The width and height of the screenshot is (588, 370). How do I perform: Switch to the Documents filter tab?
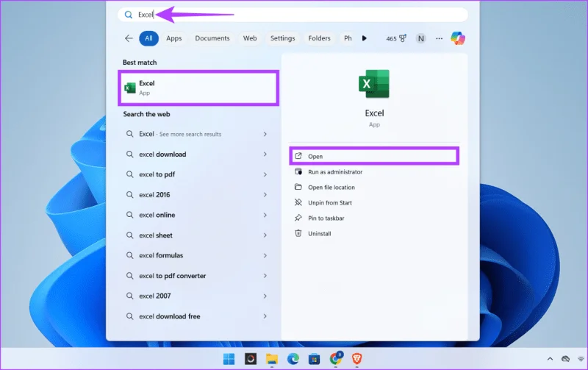point(212,38)
